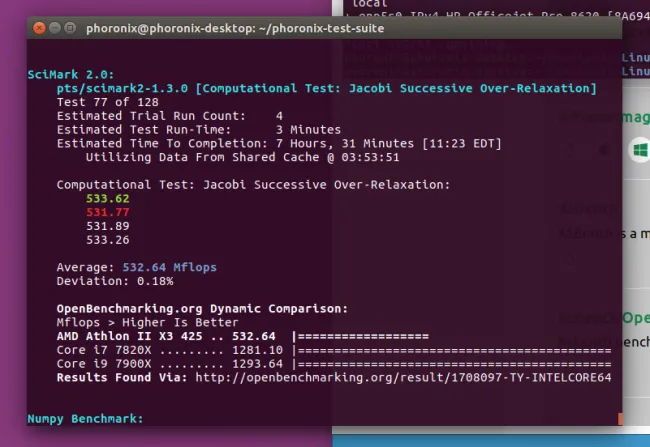This screenshot has width=650, height=447.
Task: Select the pts/scimark2-1.3.0 test line
Action: (326, 89)
